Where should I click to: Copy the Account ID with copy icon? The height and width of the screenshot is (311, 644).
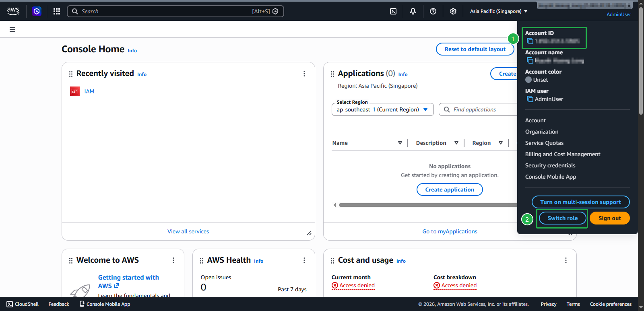coord(530,41)
